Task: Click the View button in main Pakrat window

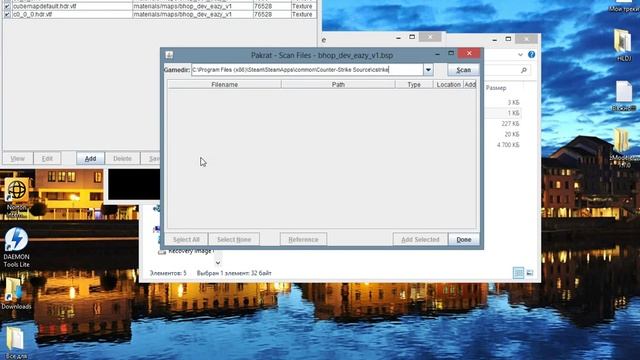Action: pyautogui.click(x=18, y=158)
